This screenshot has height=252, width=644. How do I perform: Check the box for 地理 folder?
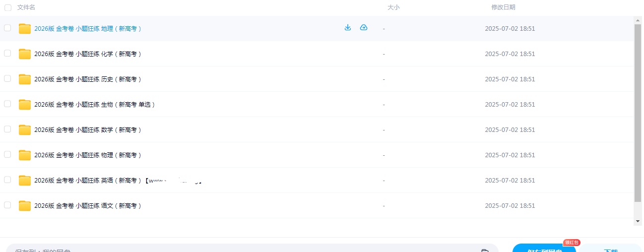tap(7, 28)
